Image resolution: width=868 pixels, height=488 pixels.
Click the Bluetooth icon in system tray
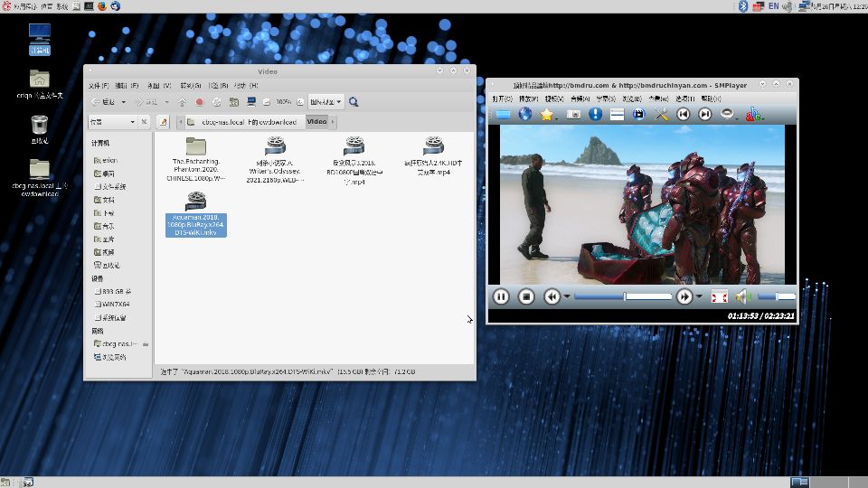743,6
